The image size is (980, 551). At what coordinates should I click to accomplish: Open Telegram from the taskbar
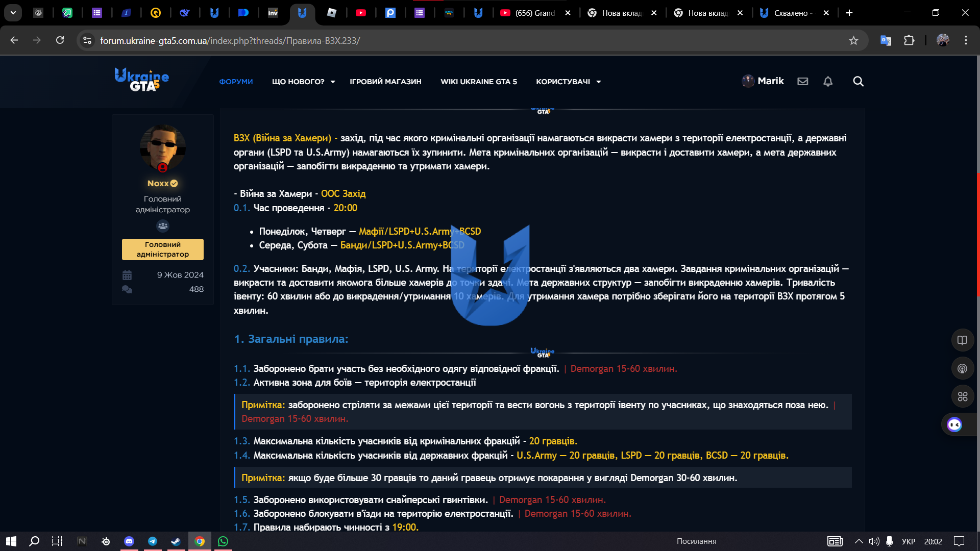pyautogui.click(x=153, y=541)
